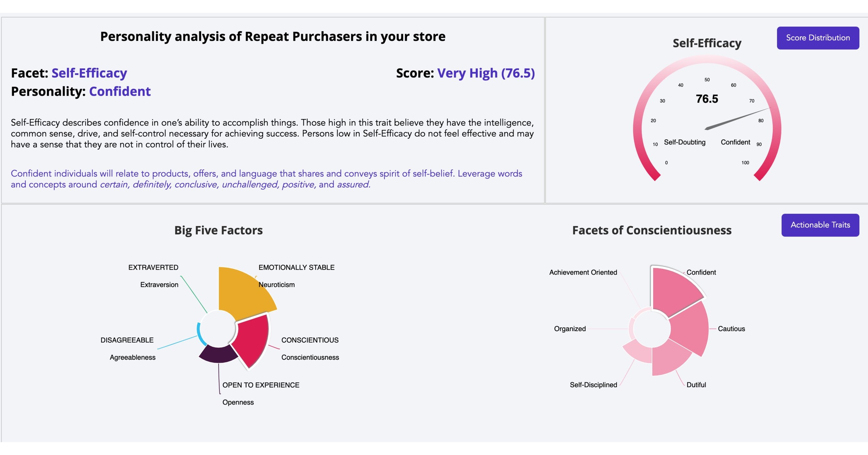Click the 76.5 score value on gauge
This screenshot has height=455, width=868.
point(707,99)
